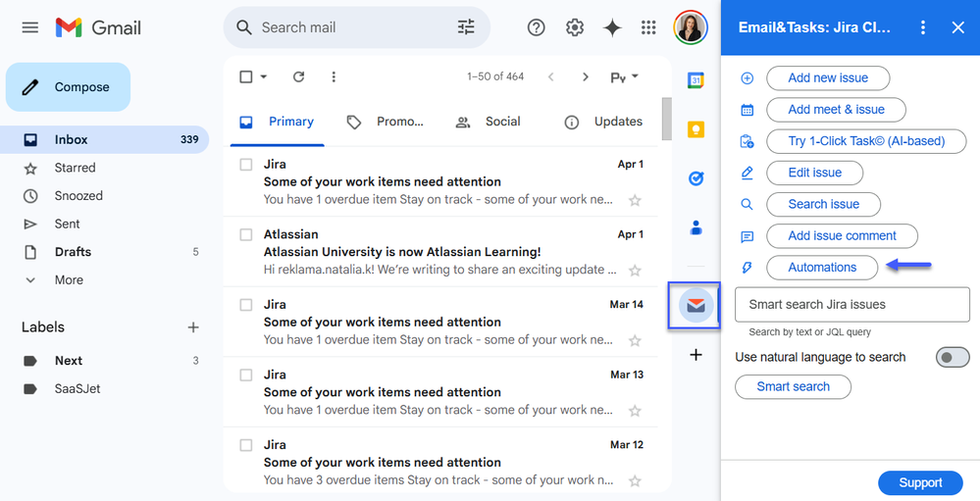Open Google apps grid icon

648,27
